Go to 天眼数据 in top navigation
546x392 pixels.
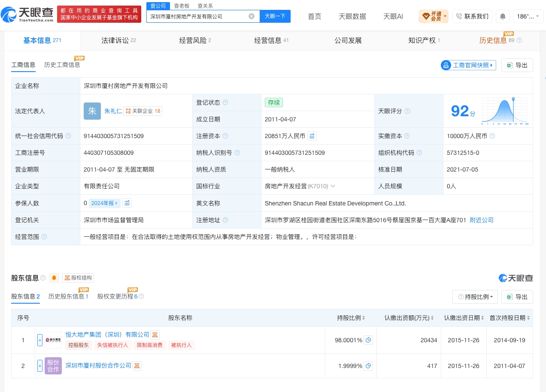click(x=352, y=16)
